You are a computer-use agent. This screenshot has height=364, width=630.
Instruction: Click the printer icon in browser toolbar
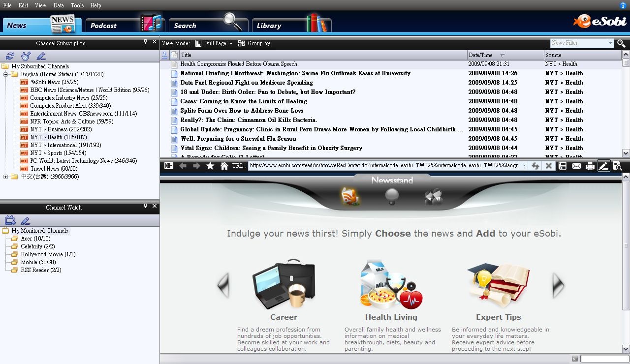point(590,166)
